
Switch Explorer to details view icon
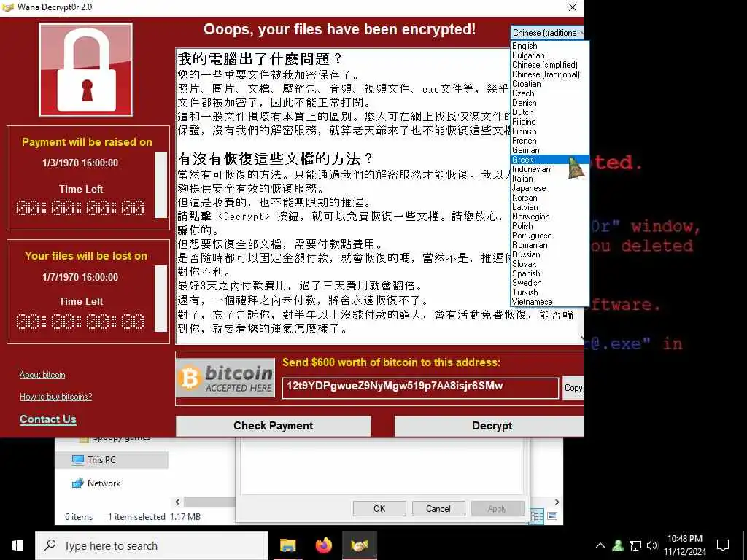point(537,516)
